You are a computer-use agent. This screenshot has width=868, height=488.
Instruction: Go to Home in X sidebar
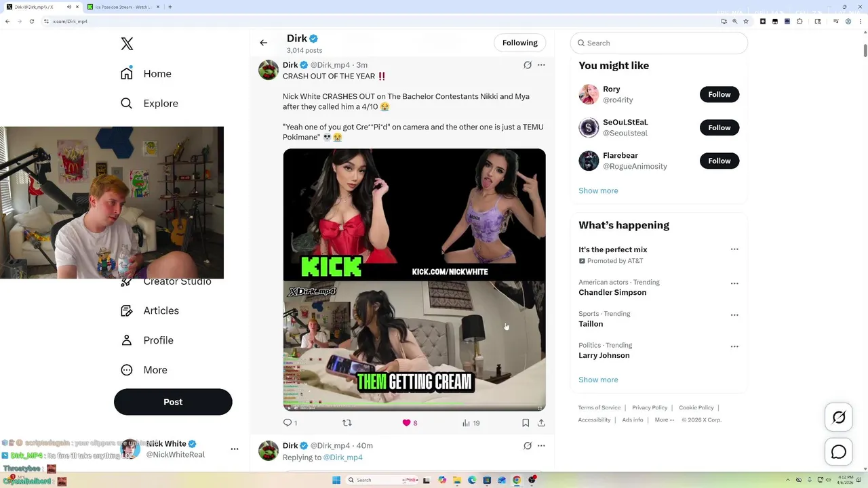click(146, 74)
